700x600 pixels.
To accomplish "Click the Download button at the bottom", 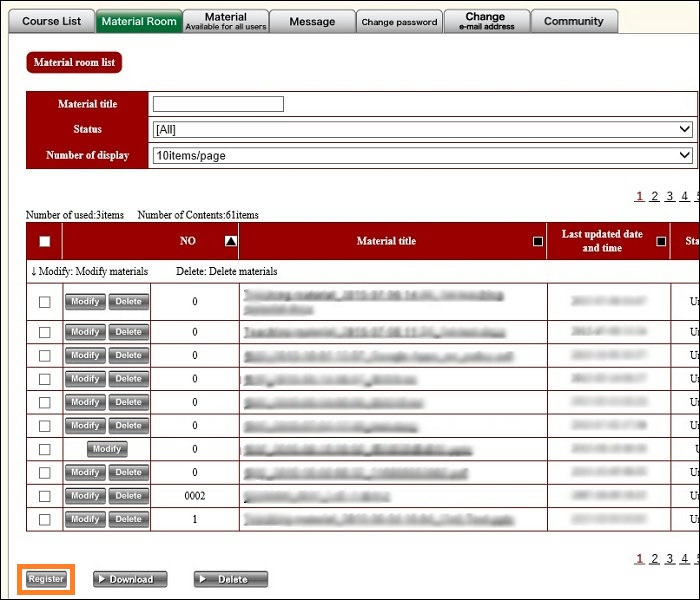I will coord(130,579).
